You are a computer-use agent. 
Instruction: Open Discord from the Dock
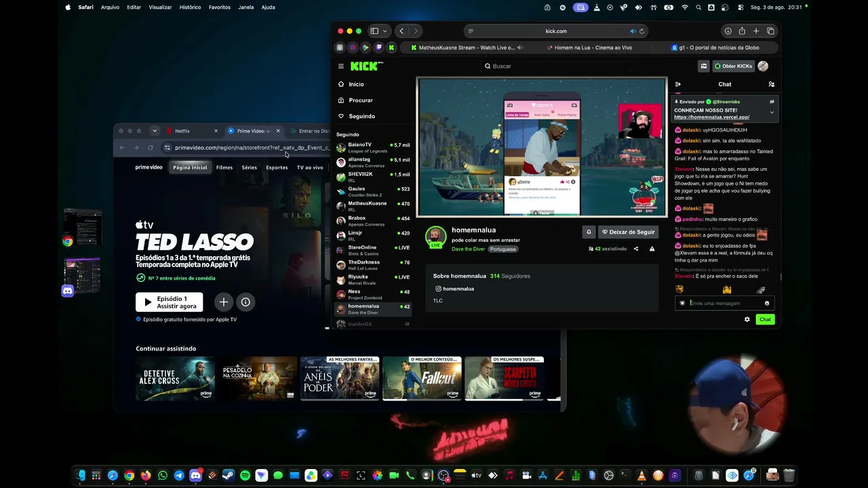(x=195, y=476)
